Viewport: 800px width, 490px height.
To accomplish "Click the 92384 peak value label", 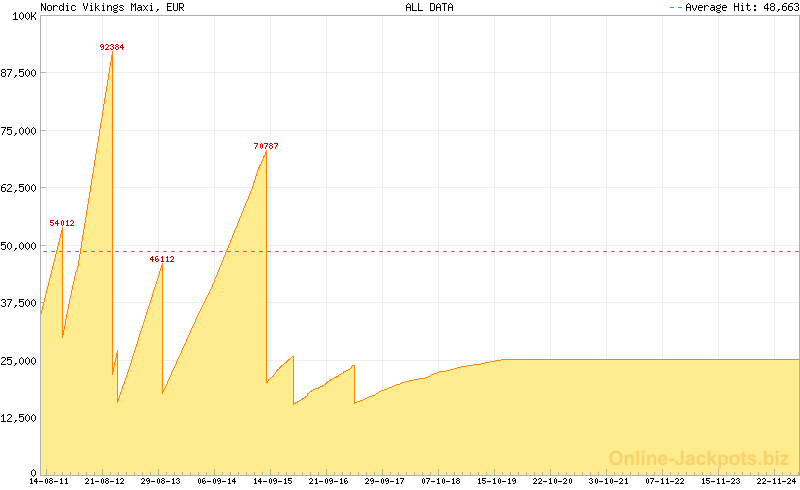I will [x=112, y=47].
